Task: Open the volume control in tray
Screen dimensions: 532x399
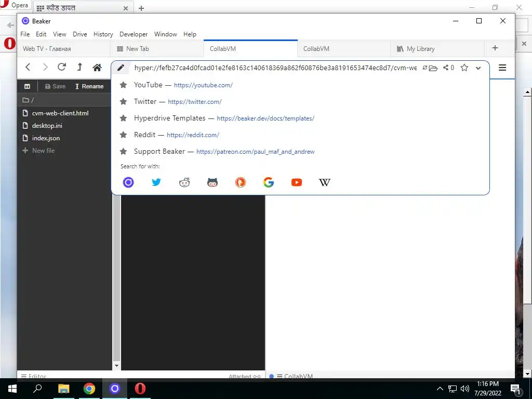Action: click(465, 389)
